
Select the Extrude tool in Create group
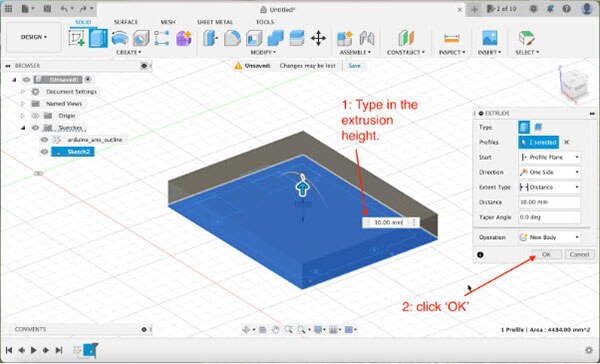98,38
